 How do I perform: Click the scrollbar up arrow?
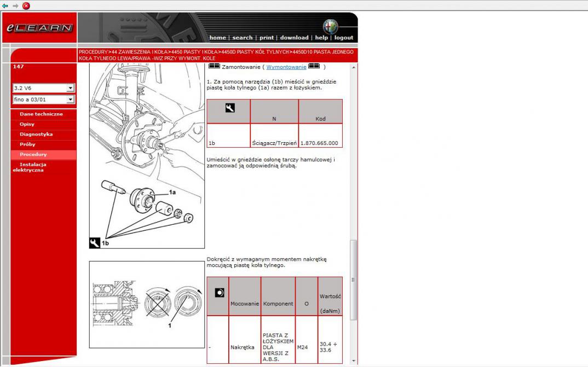click(354, 67)
